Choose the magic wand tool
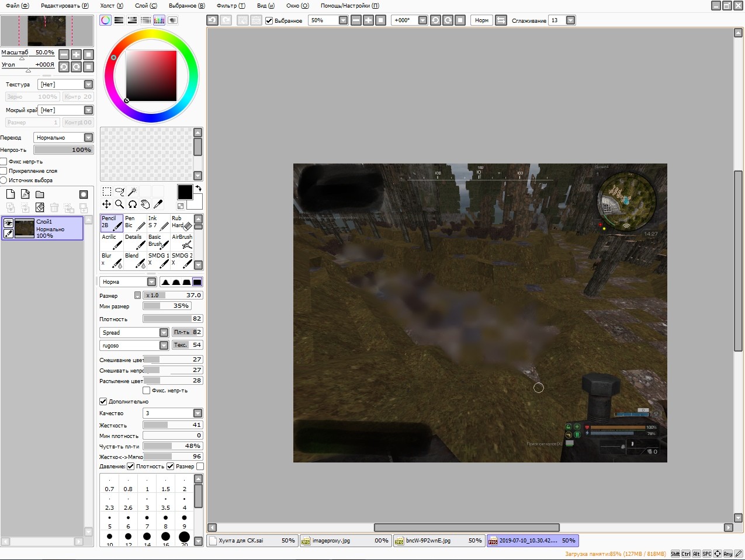The width and height of the screenshot is (745, 560). [x=132, y=192]
